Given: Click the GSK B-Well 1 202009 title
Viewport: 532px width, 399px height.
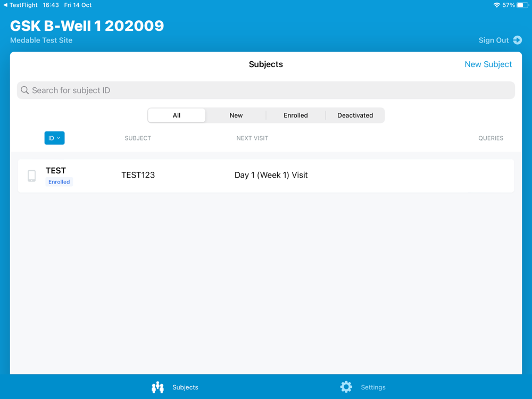Looking at the screenshot, I should (87, 26).
